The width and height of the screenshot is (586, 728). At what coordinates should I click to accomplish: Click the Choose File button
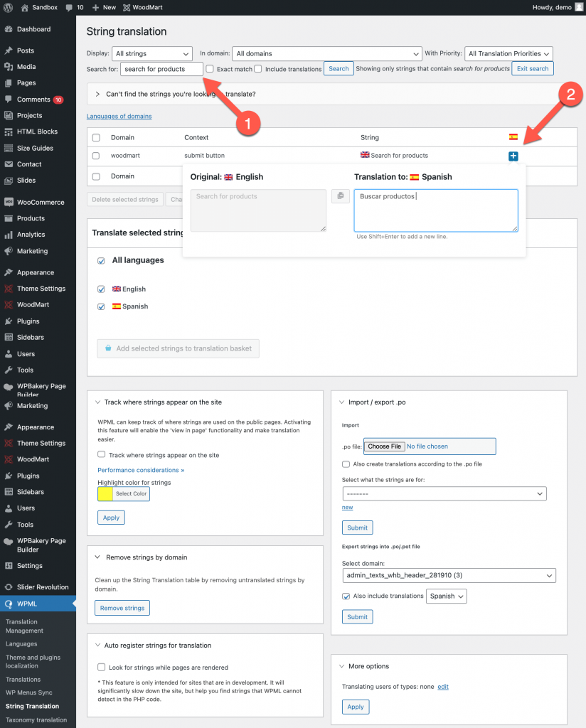click(385, 446)
